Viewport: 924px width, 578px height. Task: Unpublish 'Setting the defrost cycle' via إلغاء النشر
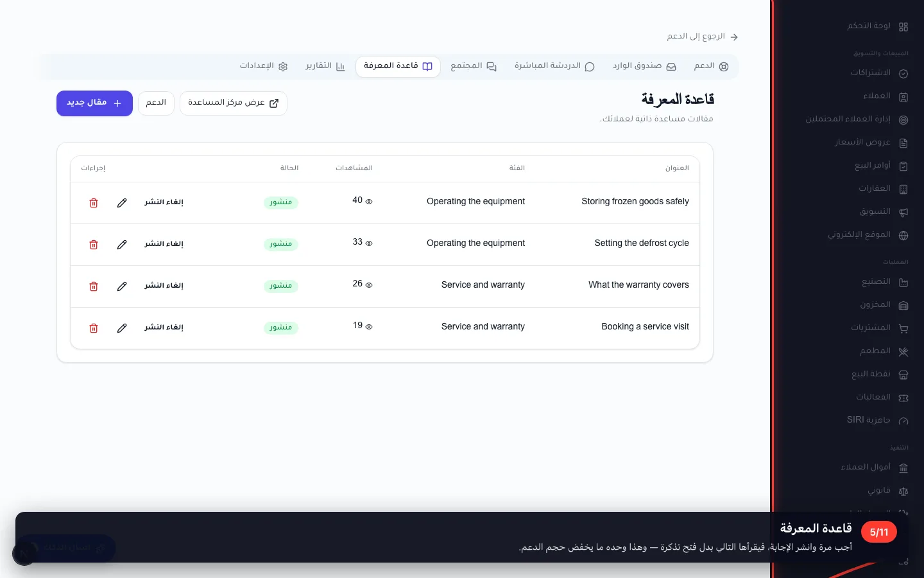tap(164, 244)
